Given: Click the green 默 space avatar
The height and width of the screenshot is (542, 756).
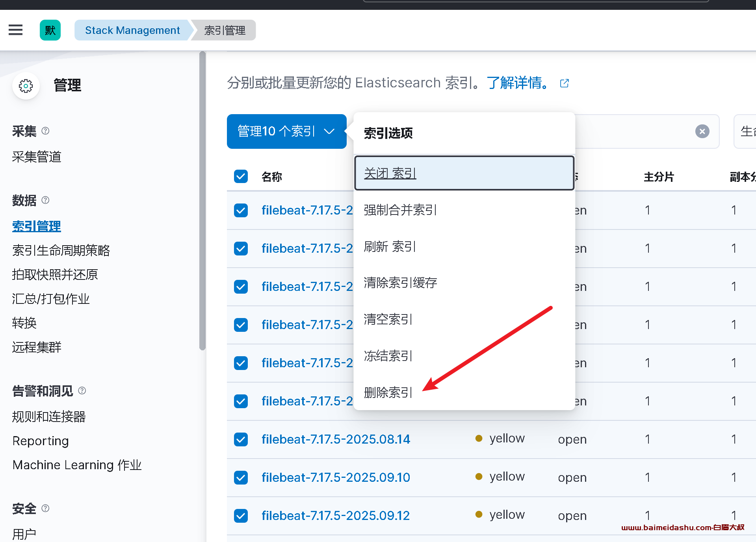Looking at the screenshot, I should [50, 30].
